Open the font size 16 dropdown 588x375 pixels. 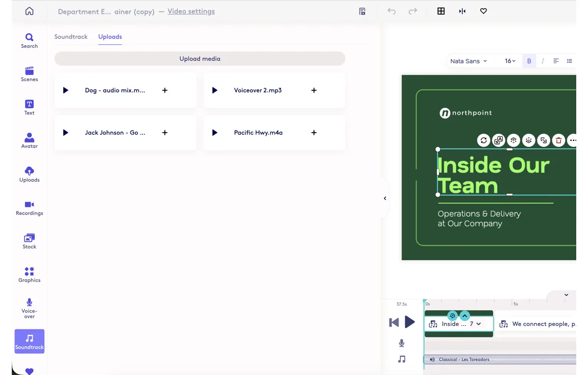tap(510, 61)
